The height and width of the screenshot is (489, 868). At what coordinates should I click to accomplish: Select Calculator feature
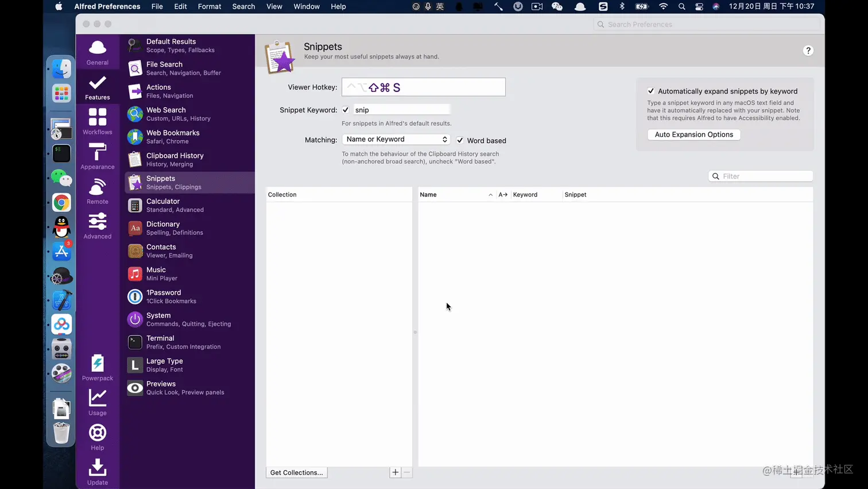(189, 205)
